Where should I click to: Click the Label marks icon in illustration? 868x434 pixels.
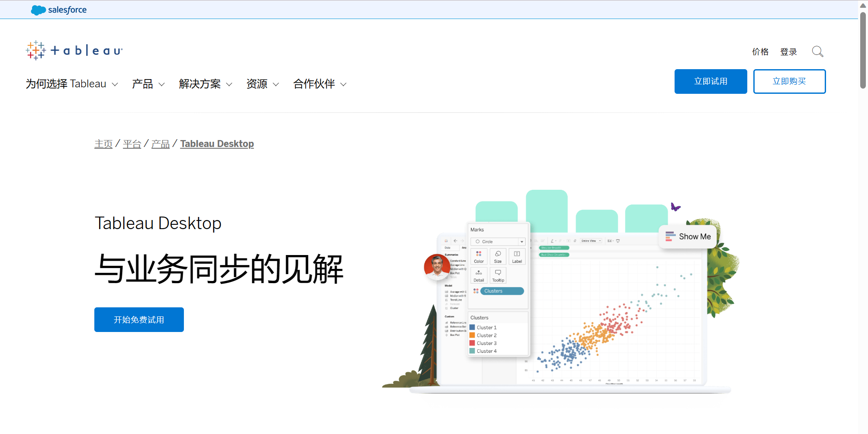pos(517,256)
